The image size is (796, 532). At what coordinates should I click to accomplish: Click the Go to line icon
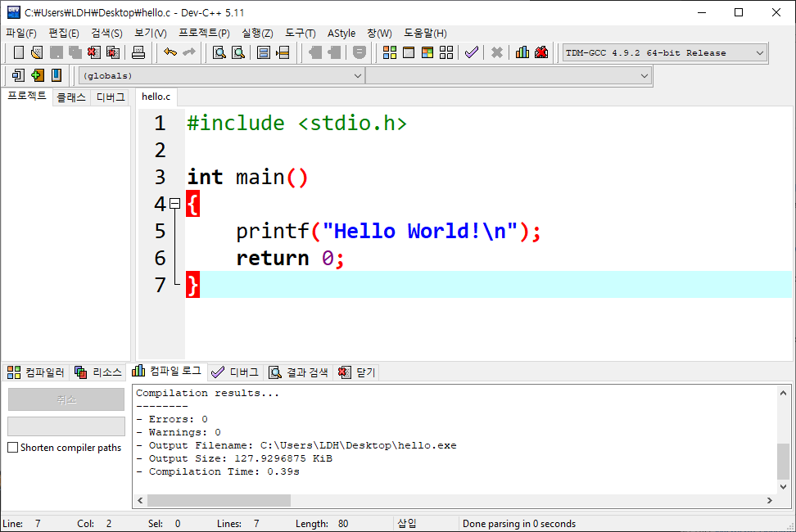point(283,52)
